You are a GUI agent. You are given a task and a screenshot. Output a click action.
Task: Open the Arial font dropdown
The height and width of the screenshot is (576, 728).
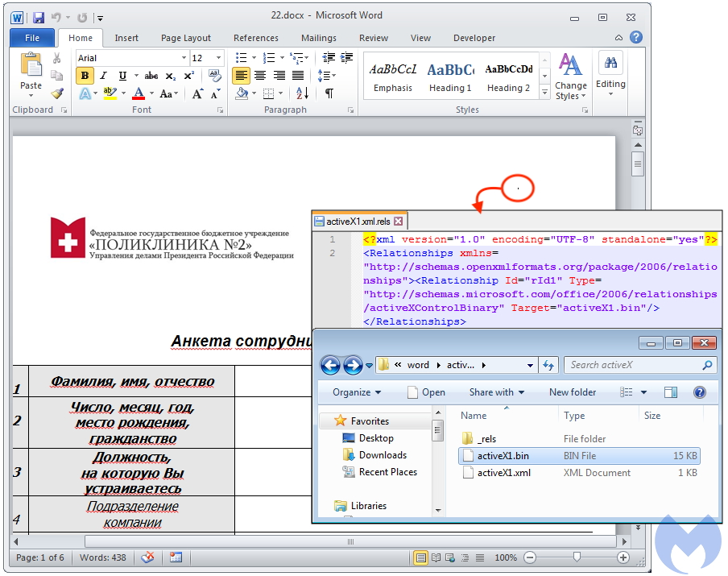click(183, 58)
